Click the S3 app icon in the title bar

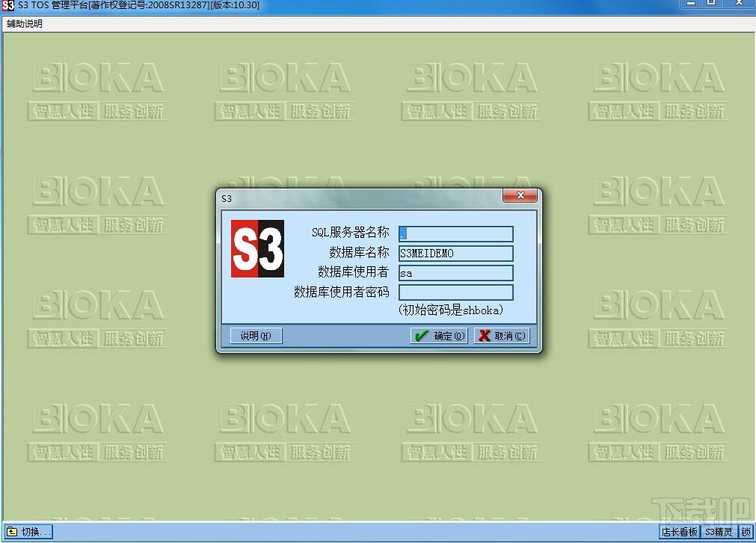pos(8,5)
